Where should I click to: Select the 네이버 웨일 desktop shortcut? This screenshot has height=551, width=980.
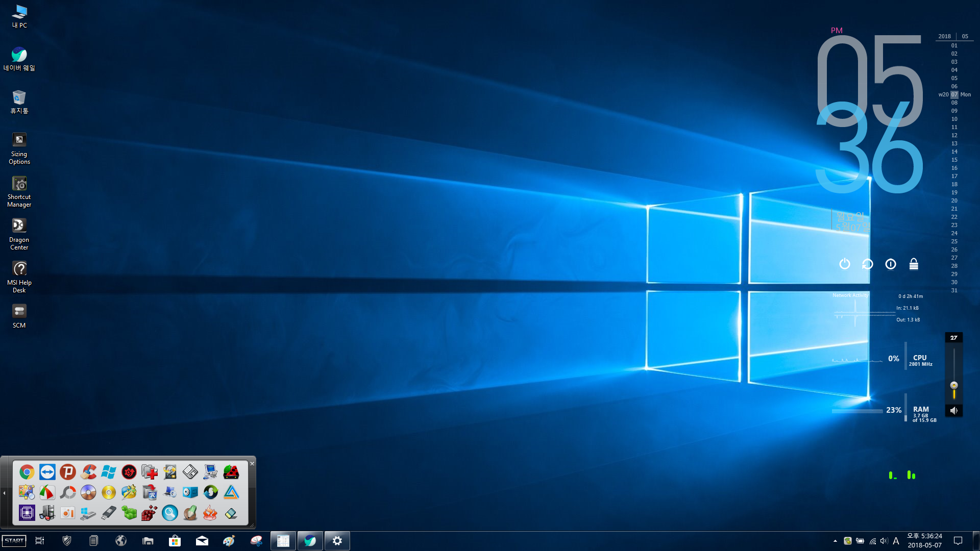[x=19, y=59]
